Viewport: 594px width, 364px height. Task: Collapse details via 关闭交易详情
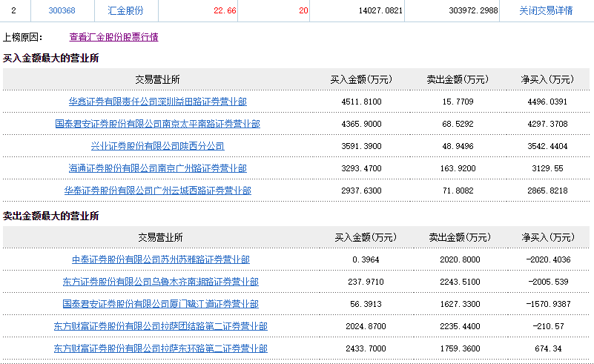click(545, 10)
